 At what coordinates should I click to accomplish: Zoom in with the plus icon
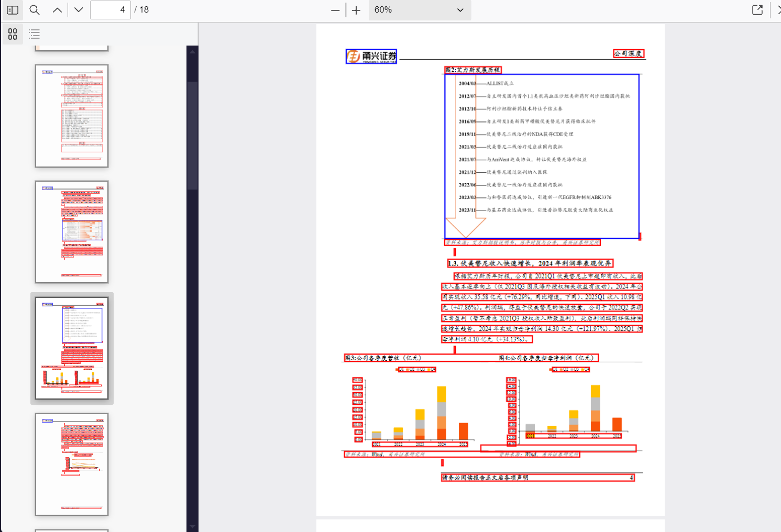click(x=356, y=10)
